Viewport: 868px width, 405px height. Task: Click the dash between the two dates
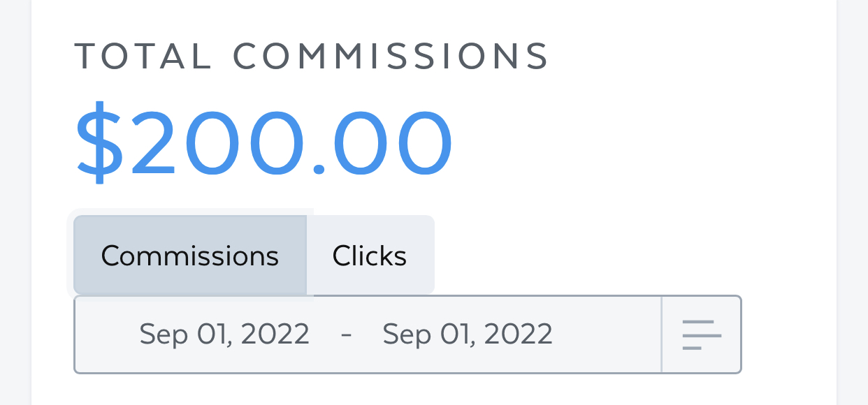[x=346, y=334]
